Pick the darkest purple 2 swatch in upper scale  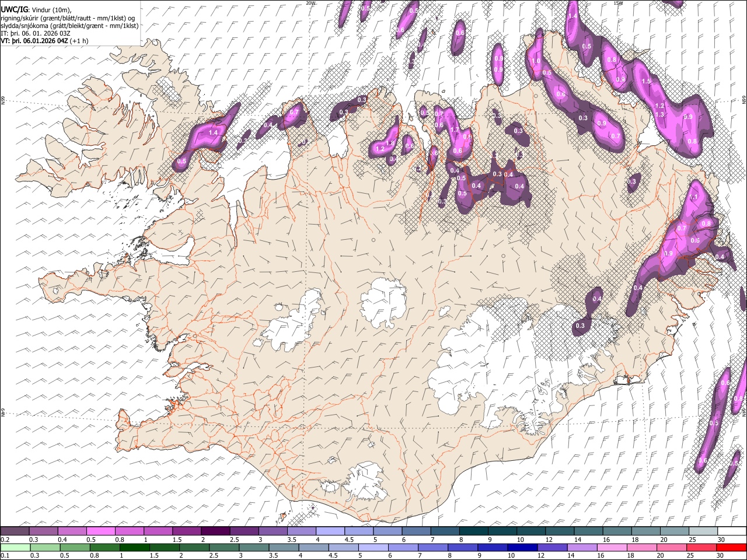[x=215, y=531]
